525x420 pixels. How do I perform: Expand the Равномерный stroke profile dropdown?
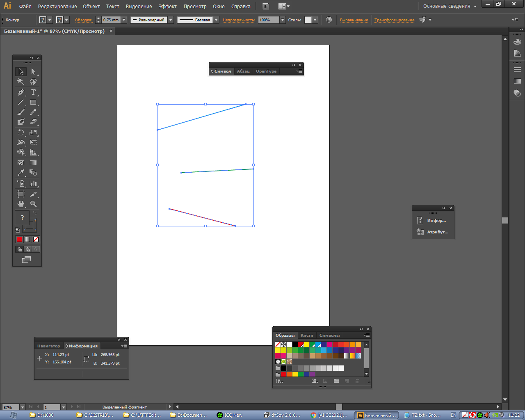[x=171, y=20]
